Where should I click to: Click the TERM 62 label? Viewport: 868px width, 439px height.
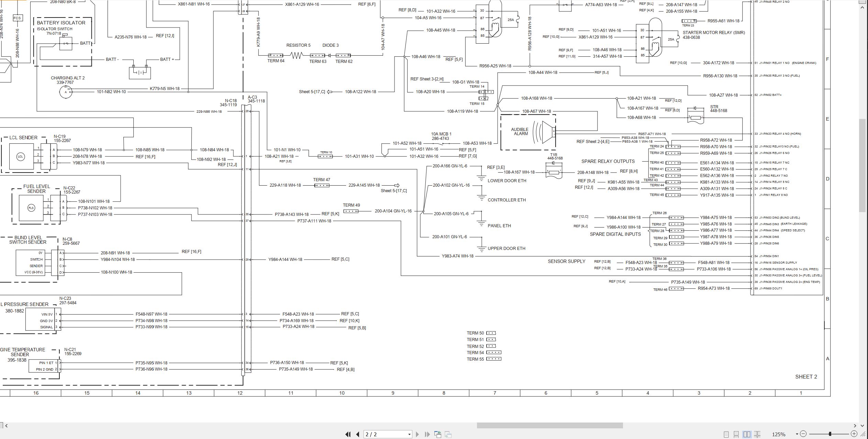344,62
